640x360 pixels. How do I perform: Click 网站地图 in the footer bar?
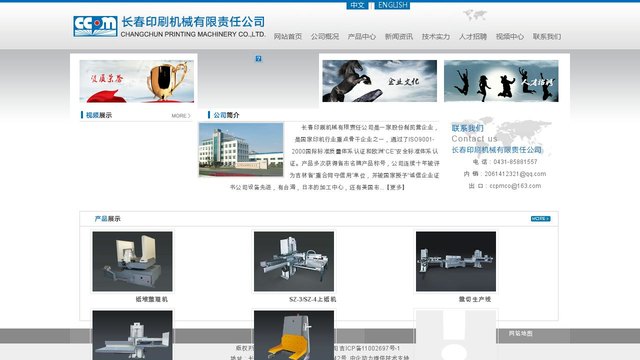(520, 333)
